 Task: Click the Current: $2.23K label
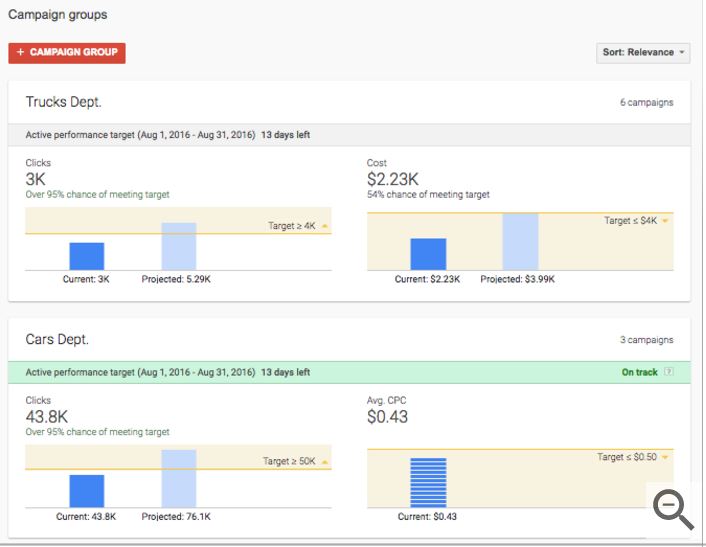(427, 279)
